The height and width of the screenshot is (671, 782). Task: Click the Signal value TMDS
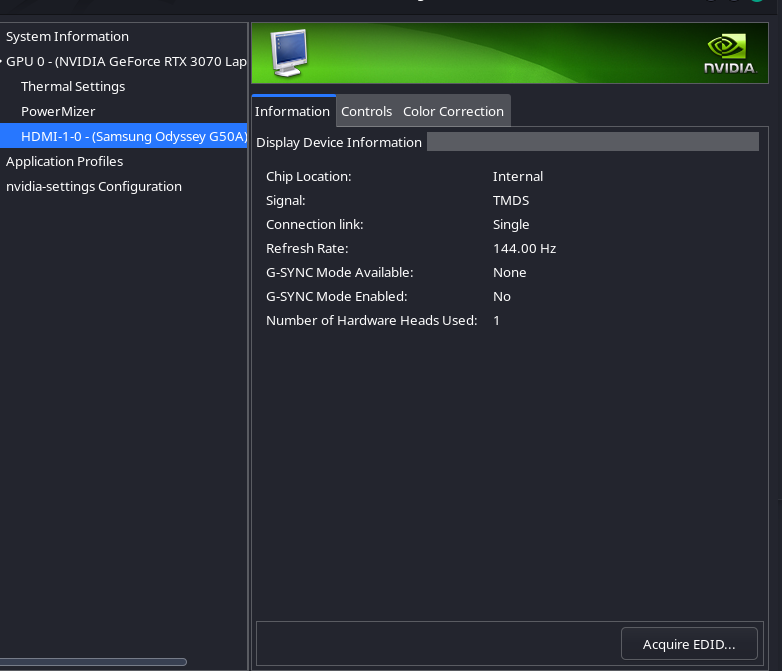511,201
